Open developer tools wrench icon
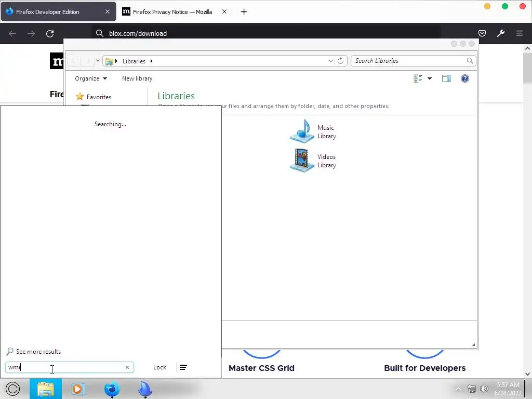532x399 pixels. [x=501, y=33]
